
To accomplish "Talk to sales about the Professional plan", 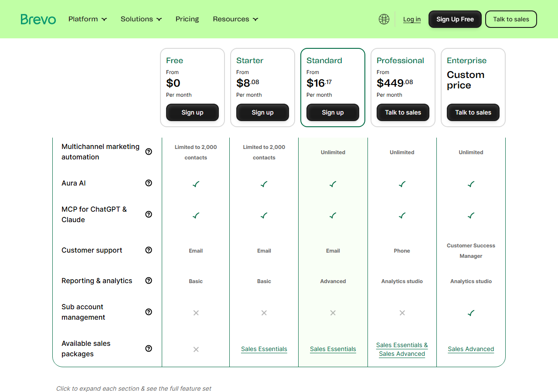I will 403,112.
